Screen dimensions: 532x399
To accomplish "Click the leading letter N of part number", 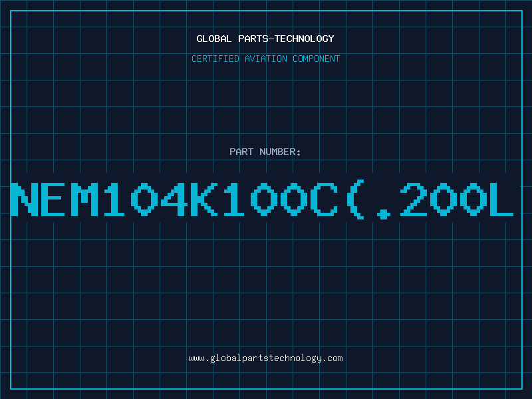I will [25, 199].
